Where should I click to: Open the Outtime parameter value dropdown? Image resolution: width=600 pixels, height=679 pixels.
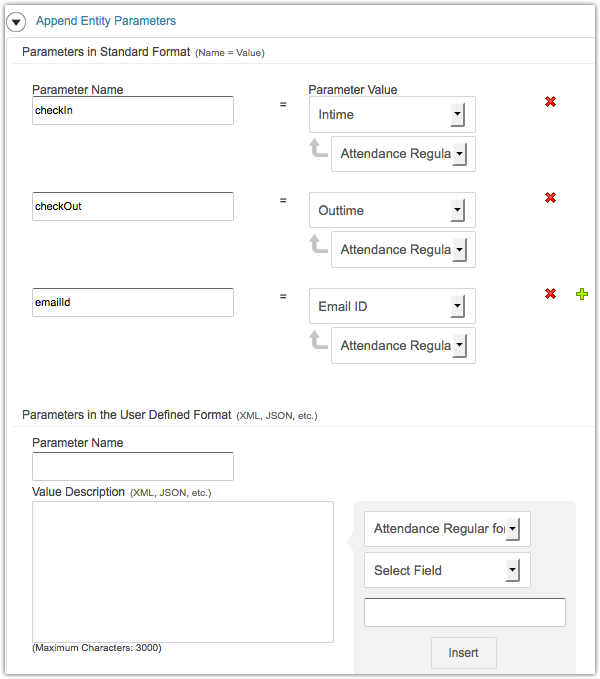point(392,210)
